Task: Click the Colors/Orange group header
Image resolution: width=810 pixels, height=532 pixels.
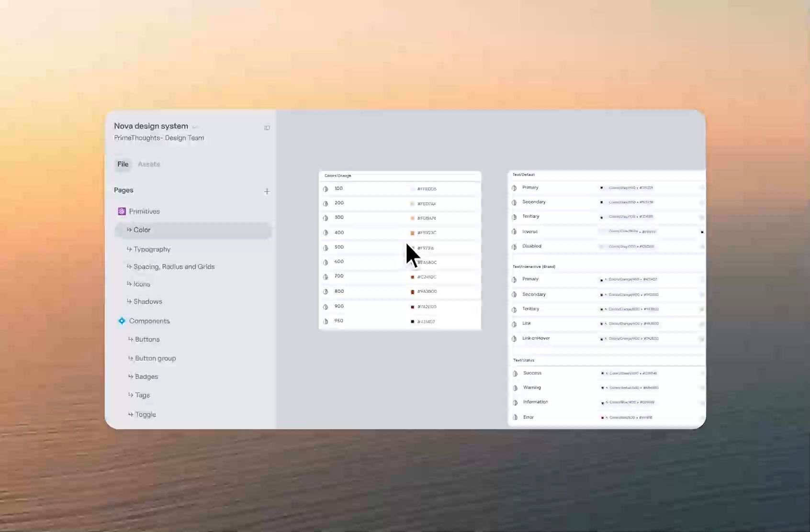Action: click(x=337, y=176)
